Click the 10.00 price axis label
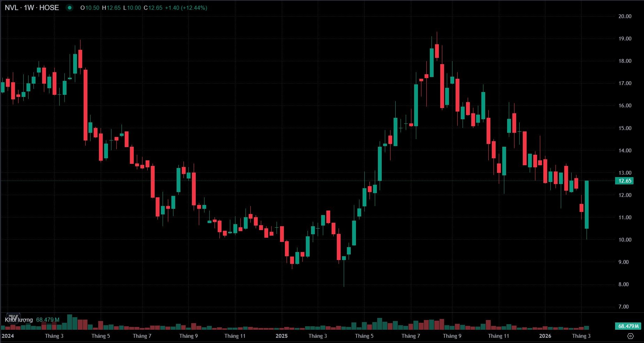Image resolution: width=644 pixels, height=343 pixels. pyautogui.click(x=625, y=240)
